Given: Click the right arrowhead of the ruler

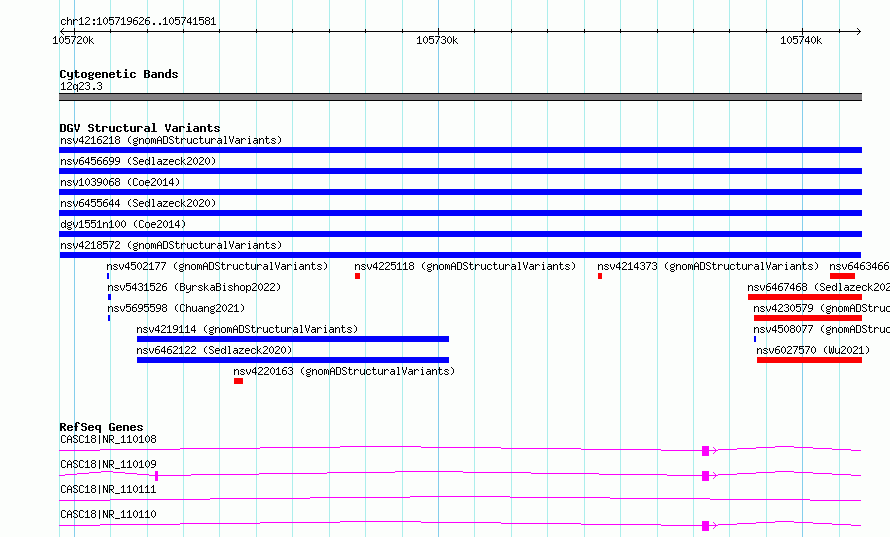Looking at the screenshot, I should tap(859, 32).
